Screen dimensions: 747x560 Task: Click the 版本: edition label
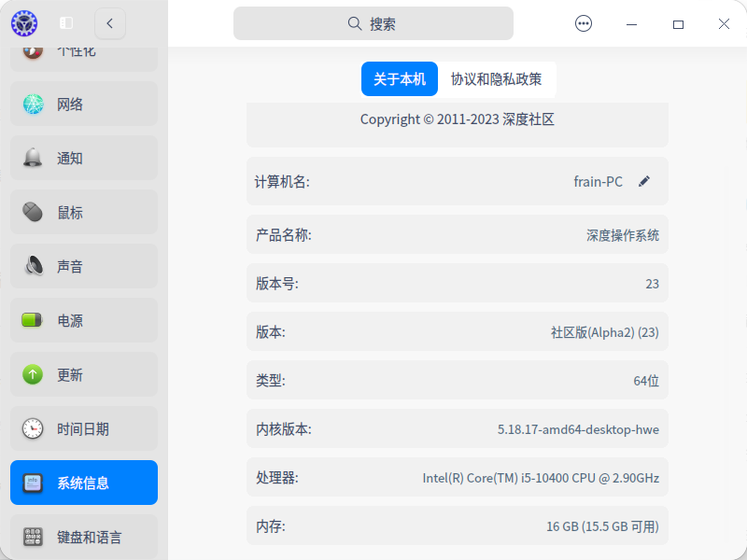pyautogui.click(x=271, y=332)
